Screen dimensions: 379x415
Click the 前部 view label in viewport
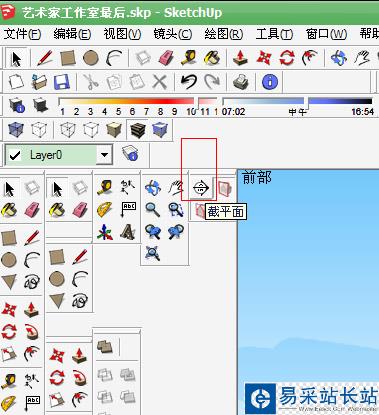pyautogui.click(x=257, y=177)
